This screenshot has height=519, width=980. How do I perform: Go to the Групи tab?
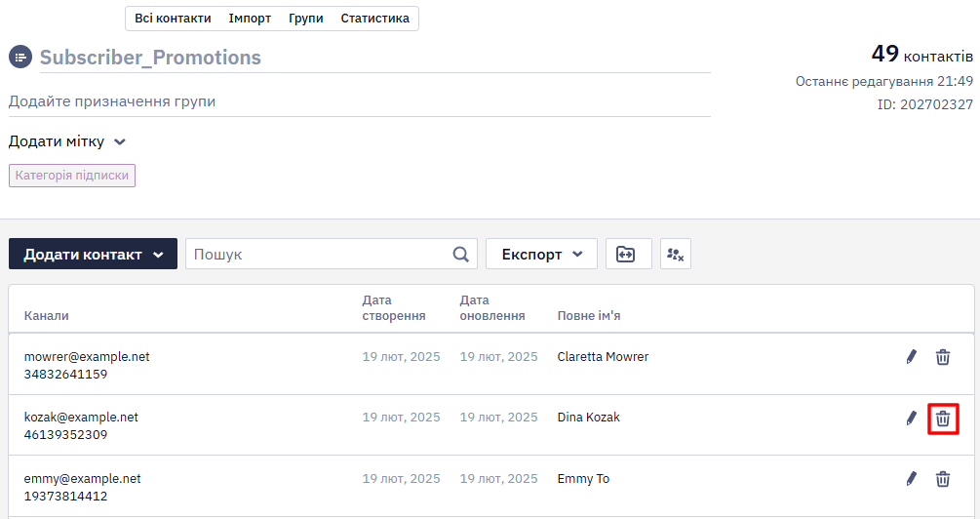(305, 19)
